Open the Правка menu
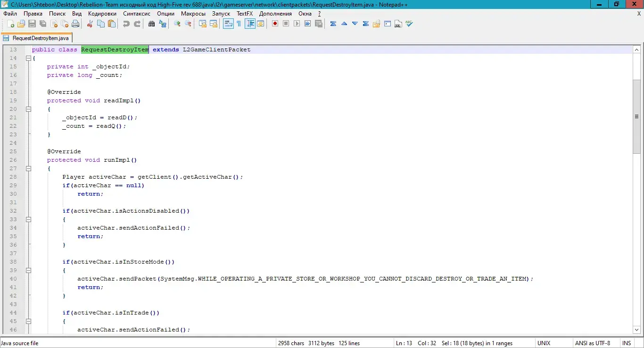Viewport: 644px width, 348px height. 33,14
